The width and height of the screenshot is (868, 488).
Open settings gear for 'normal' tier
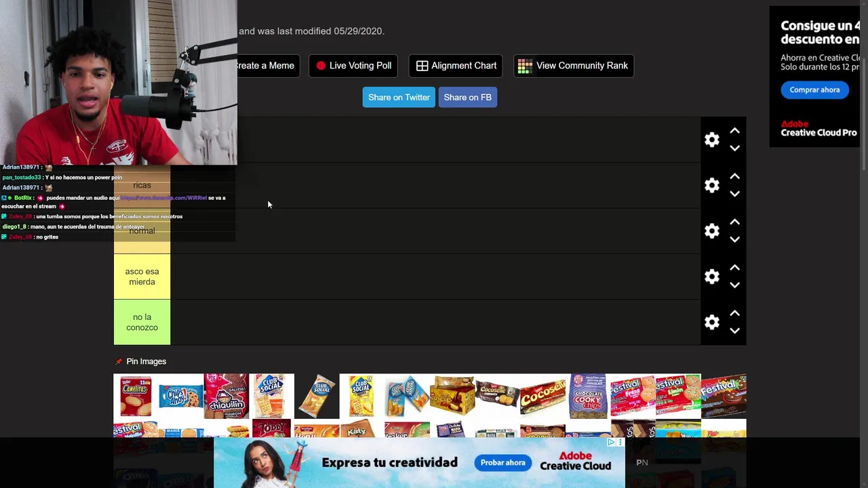[711, 231]
